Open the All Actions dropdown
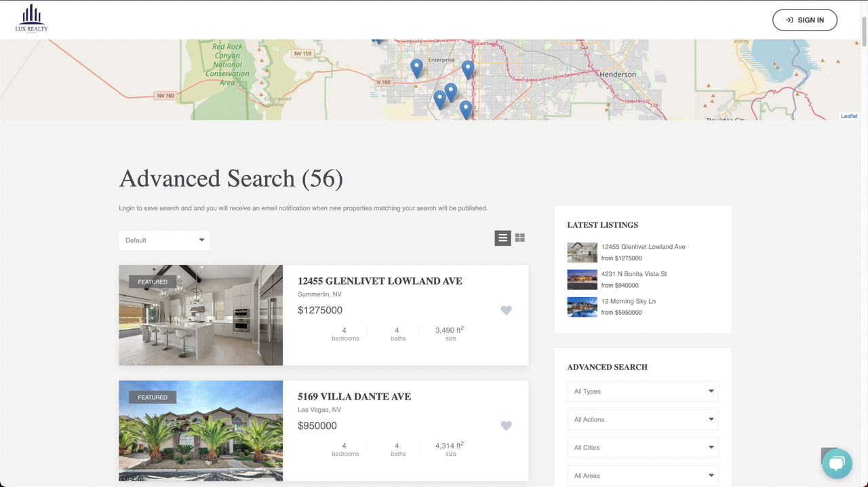This screenshot has width=868, height=487. click(x=643, y=419)
